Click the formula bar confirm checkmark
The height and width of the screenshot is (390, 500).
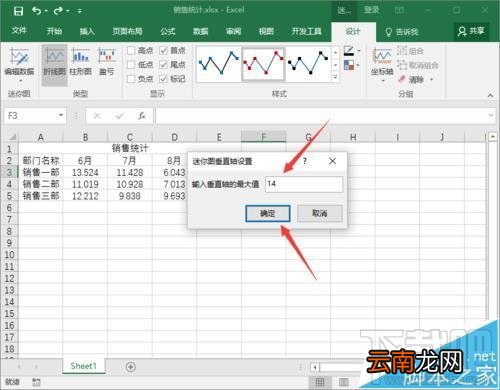pos(120,116)
